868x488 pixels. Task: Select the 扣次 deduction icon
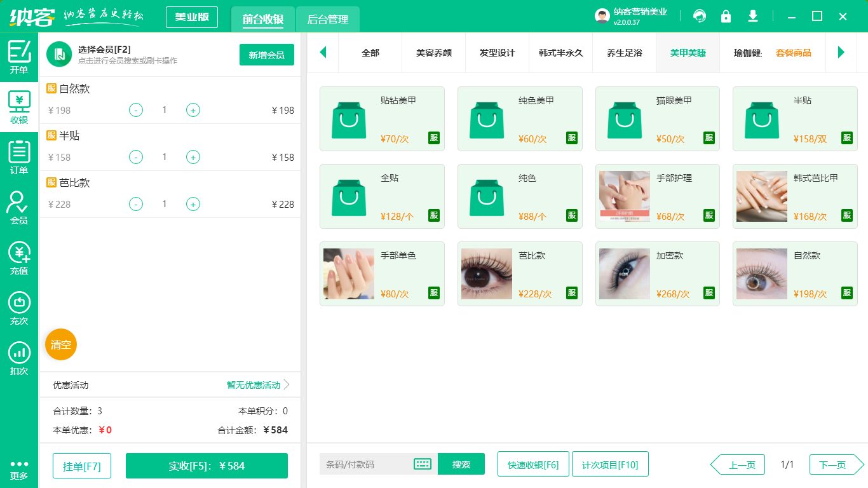(x=18, y=353)
